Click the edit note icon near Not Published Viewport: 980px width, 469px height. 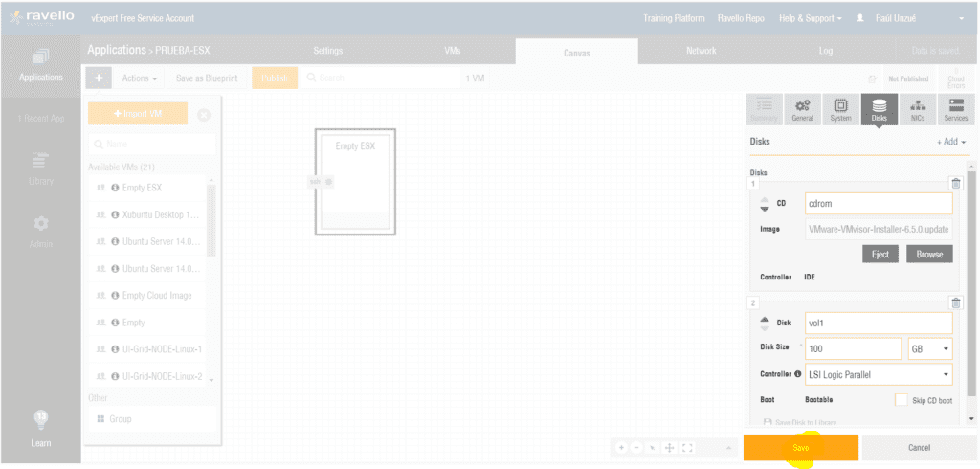(x=873, y=78)
